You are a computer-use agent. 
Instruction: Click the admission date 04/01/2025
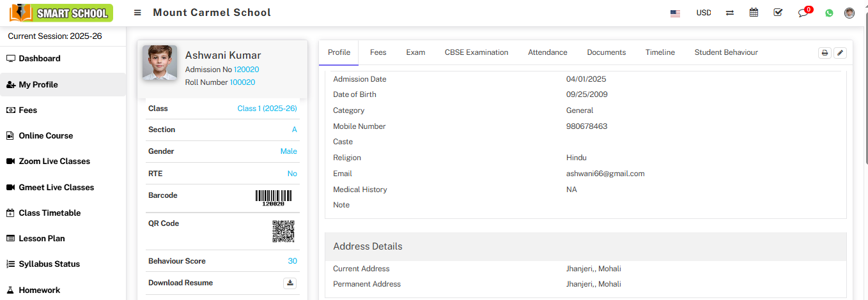(586, 79)
